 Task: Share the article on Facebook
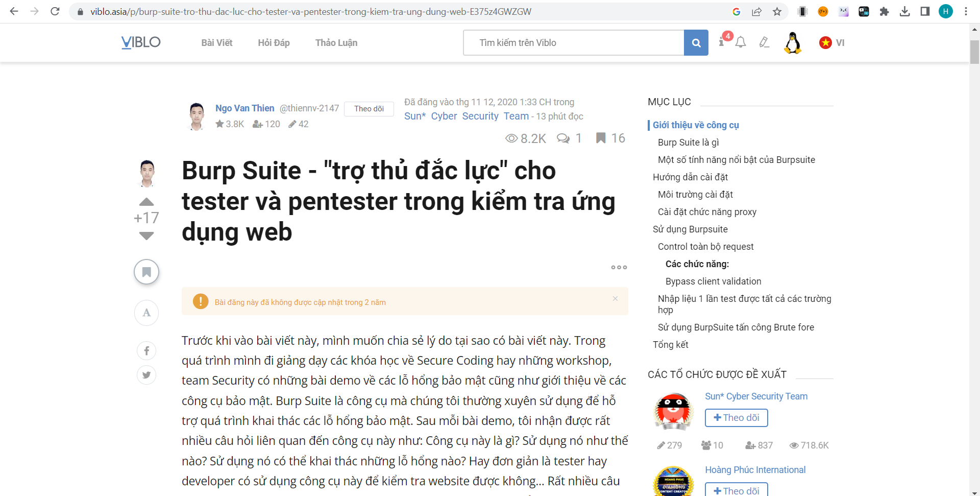[146, 351]
